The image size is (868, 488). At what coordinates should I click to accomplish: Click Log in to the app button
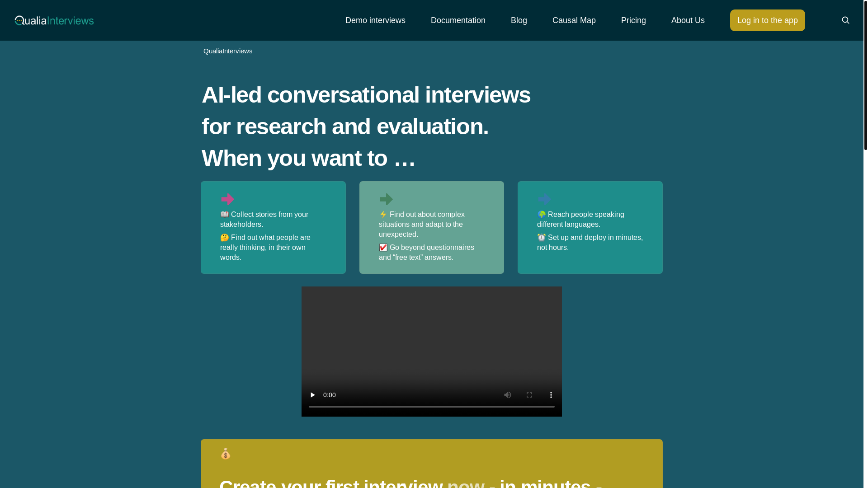click(767, 20)
